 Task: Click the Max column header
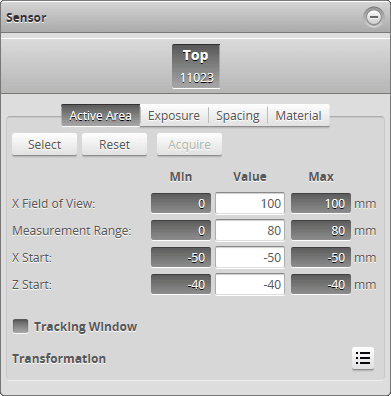(321, 176)
